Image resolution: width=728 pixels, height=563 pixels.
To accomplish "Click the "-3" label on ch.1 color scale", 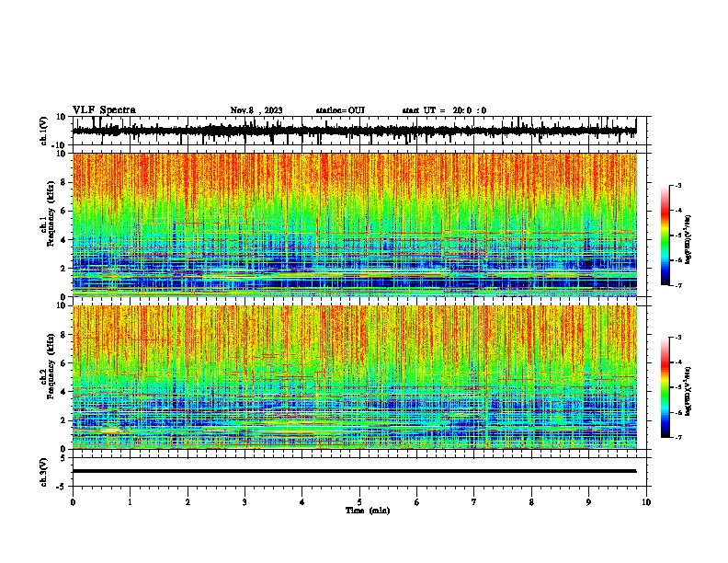I will pos(677,185).
